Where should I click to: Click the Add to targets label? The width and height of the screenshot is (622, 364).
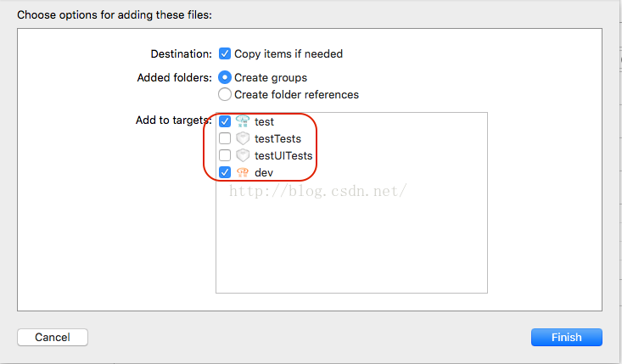[x=173, y=120]
